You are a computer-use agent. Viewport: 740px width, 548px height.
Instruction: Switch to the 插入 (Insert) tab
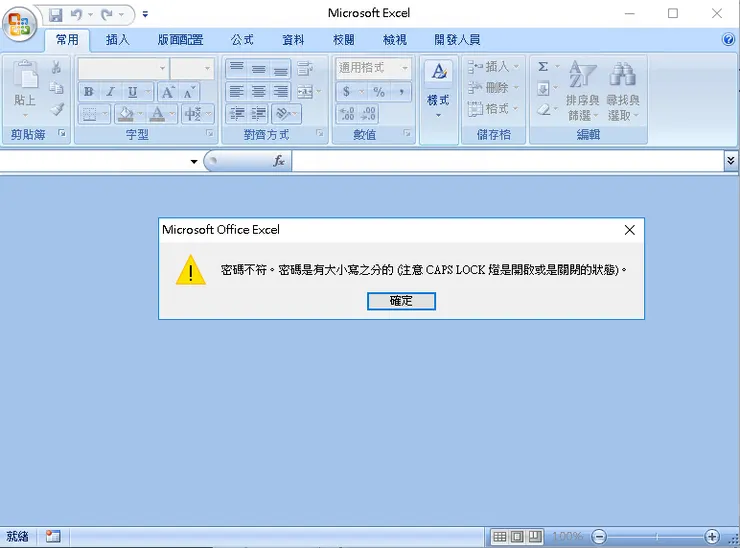(118, 40)
